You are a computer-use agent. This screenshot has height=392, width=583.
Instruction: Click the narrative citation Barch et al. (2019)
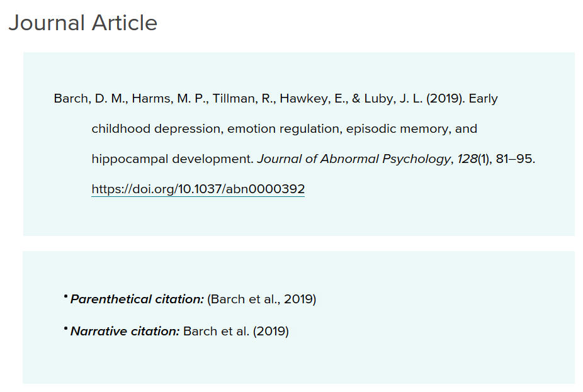236,331
